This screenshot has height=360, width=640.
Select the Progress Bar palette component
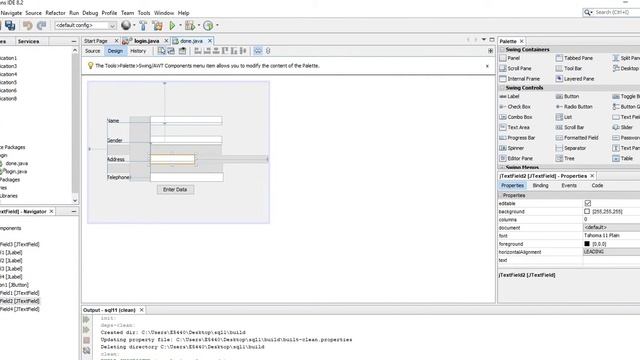(517, 138)
